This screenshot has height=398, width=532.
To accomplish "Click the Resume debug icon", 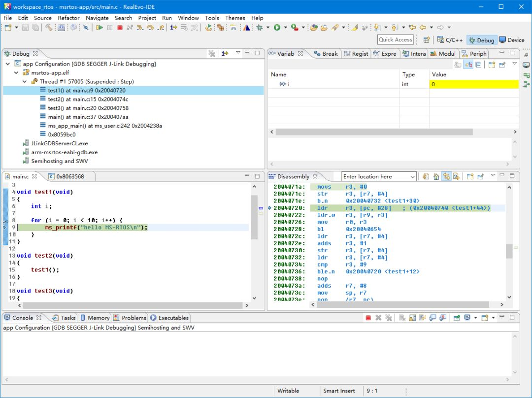I will point(100,27).
